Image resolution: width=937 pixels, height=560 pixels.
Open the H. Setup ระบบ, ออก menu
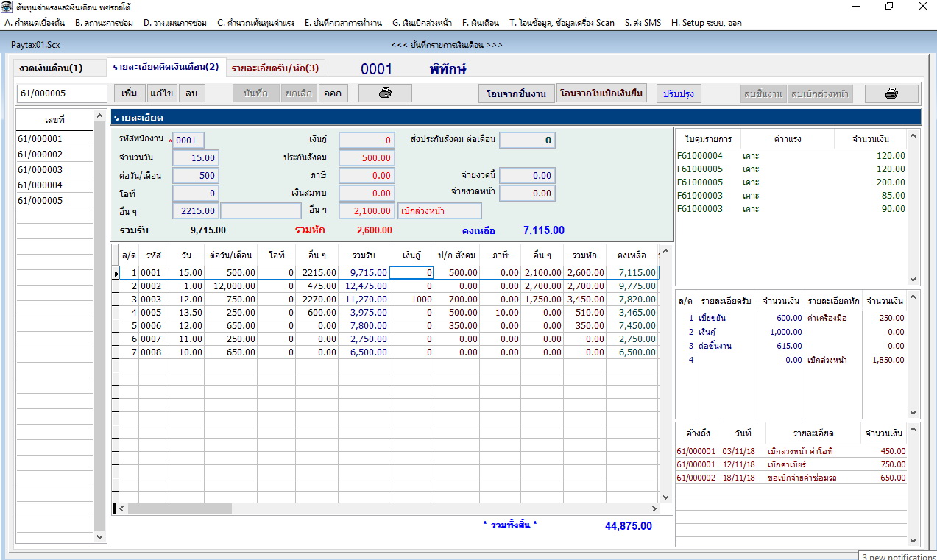pyautogui.click(x=706, y=23)
